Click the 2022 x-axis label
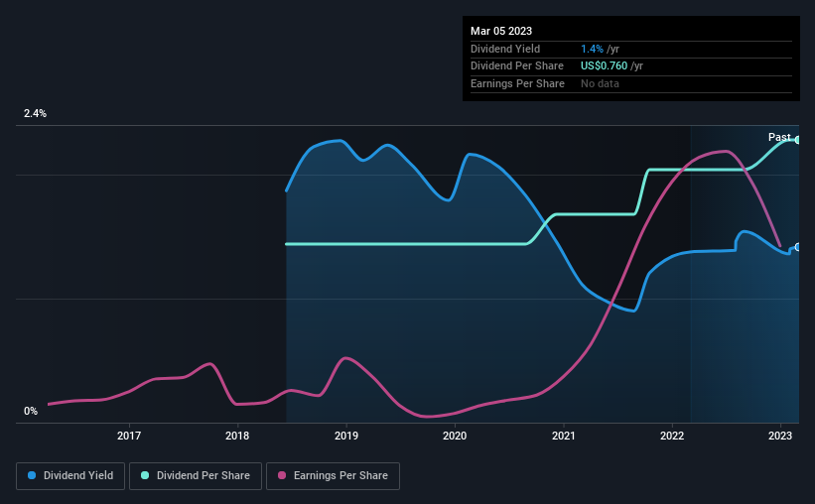815x504 pixels. (672, 436)
